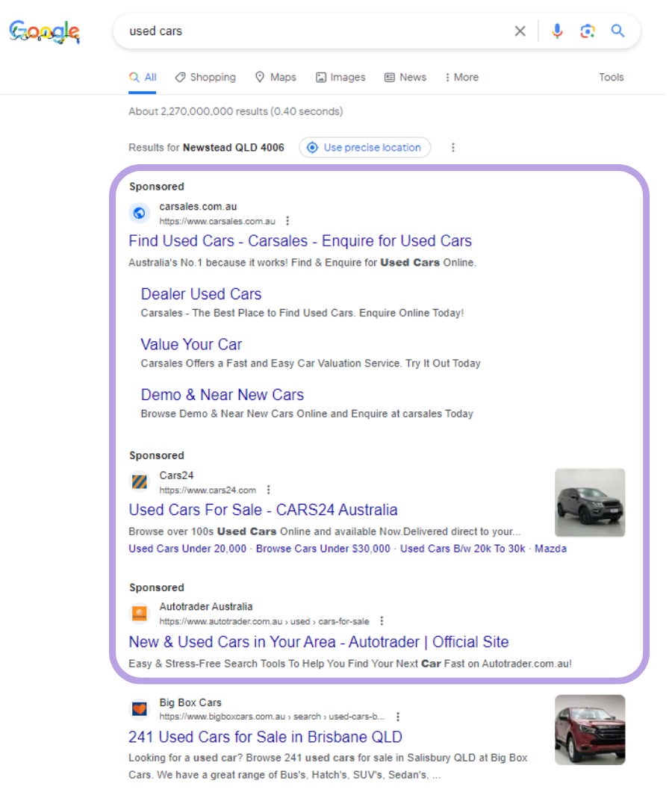Open three-dot menu beside carsales result

click(x=288, y=220)
